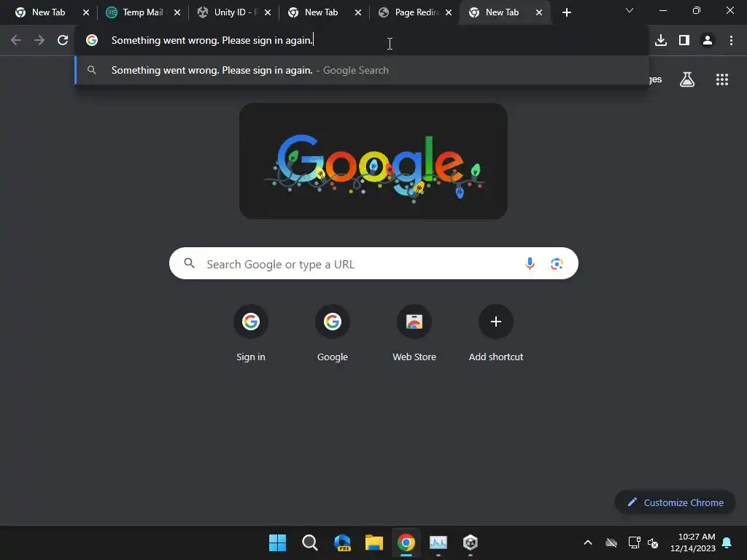Open a new tab with plus button

(566, 13)
